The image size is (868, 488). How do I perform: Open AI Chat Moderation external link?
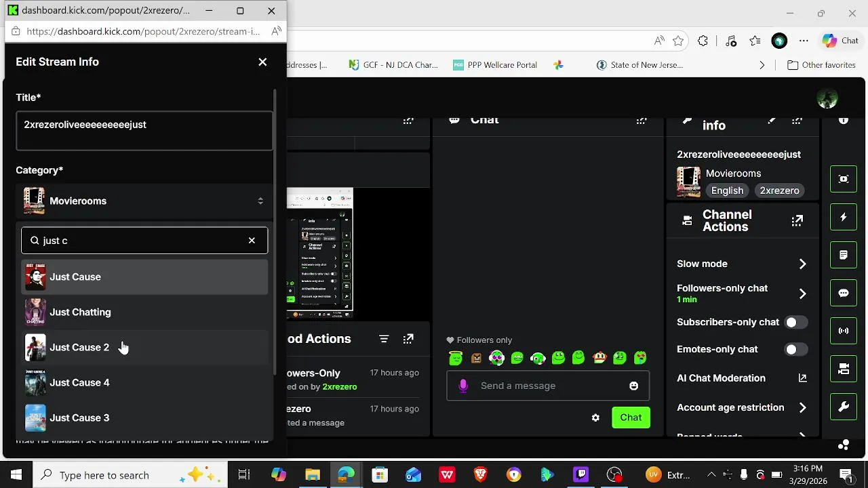(x=802, y=378)
